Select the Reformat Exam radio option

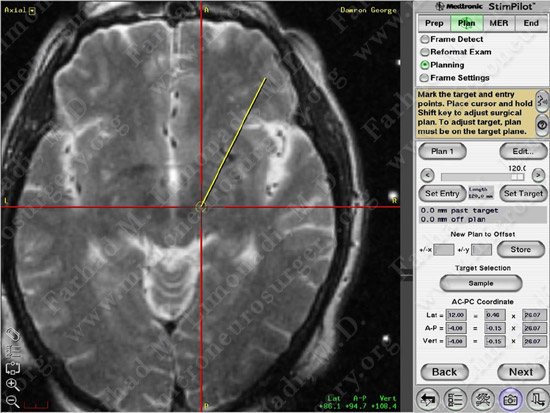(x=425, y=52)
